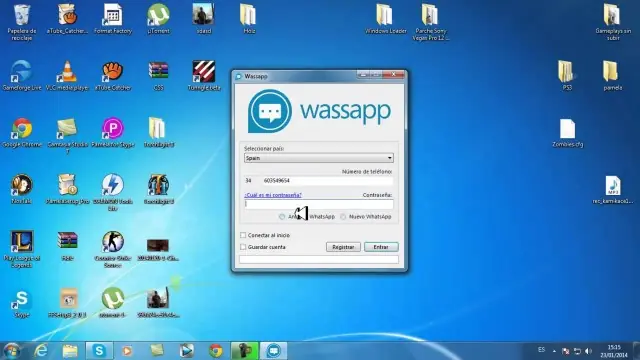Open the sdasd image thumbnail

[x=204, y=18]
